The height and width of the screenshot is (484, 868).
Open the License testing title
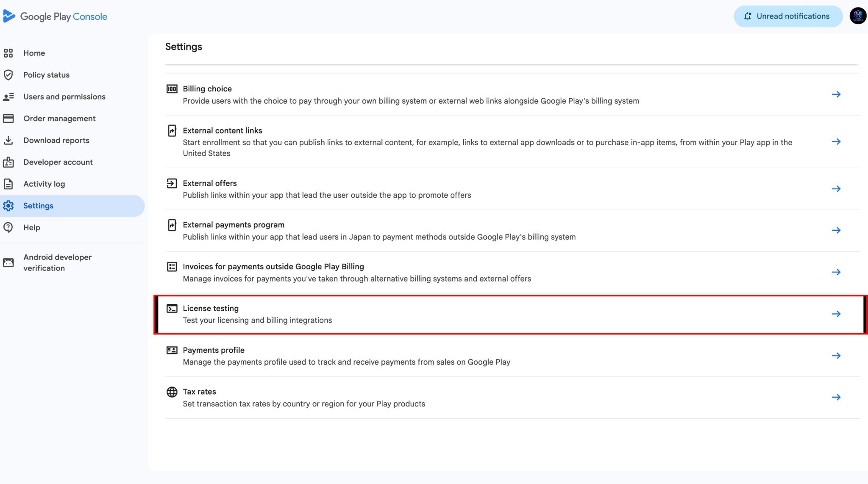(x=211, y=308)
